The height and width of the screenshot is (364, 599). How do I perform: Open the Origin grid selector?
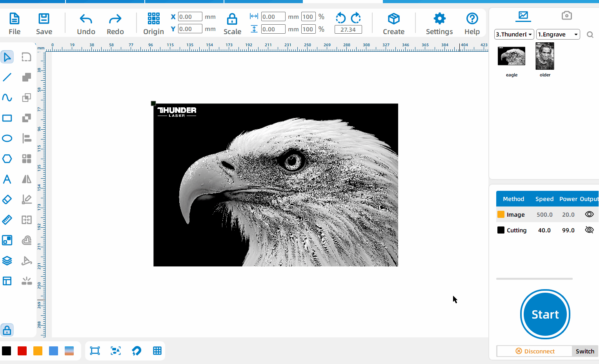[153, 24]
